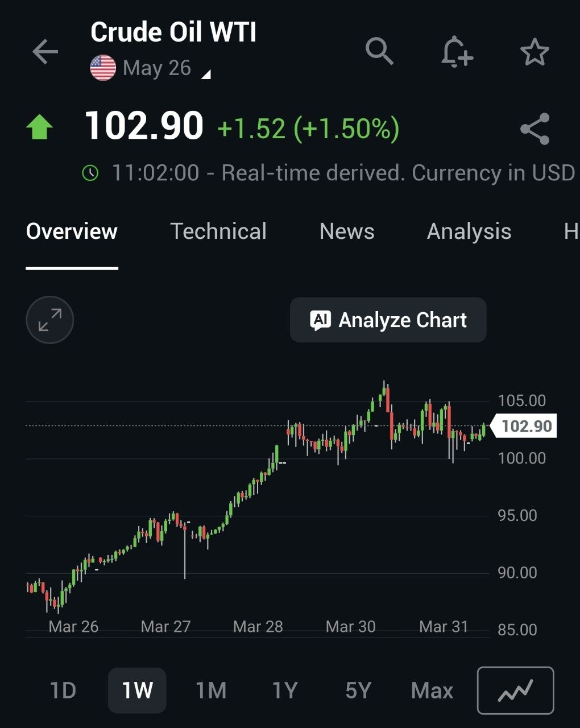Tap the green up arrow indicator
The image size is (580, 728).
pos(40,127)
